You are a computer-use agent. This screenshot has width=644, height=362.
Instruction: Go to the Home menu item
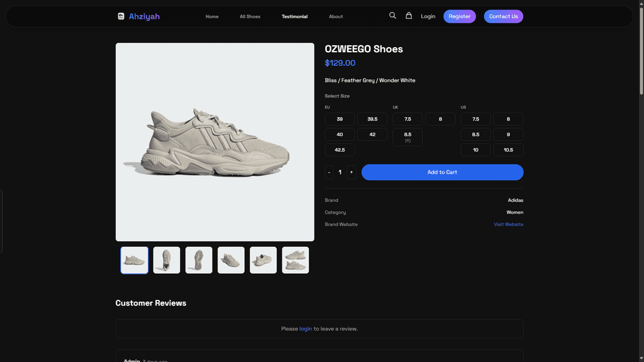click(x=212, y=16)
